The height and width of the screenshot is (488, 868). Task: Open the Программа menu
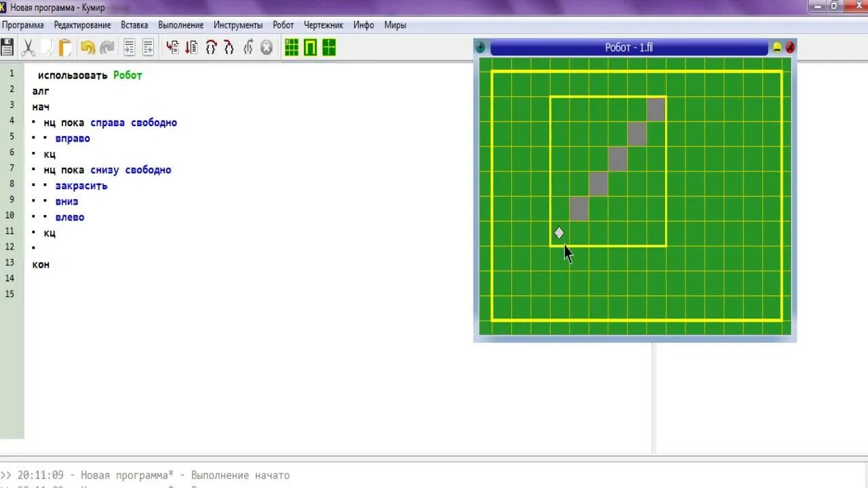coord(23,25)
